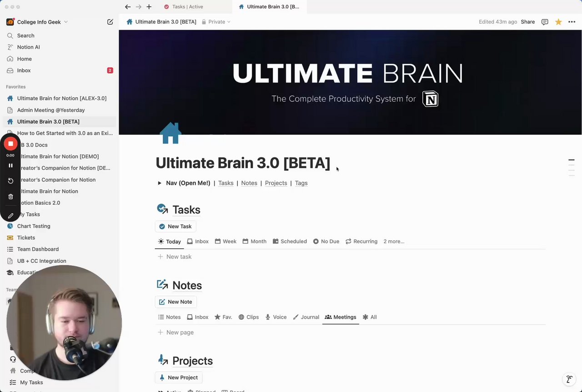Select the Ultimate Brain 3.0 browser tab
This screenshot has width=582, height=392.
coord(269,7)
